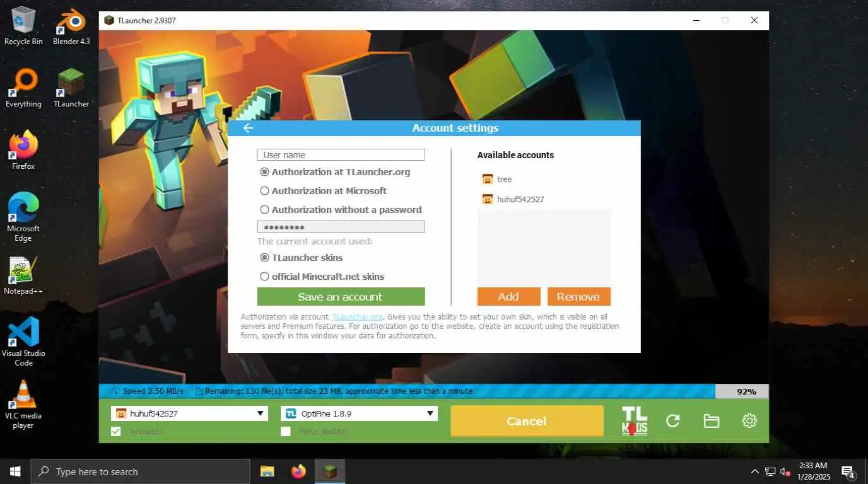Click the TLauncher title bar icon
Image resolution: width=868 pixels, height=484 pixels.
pos(109,20)
